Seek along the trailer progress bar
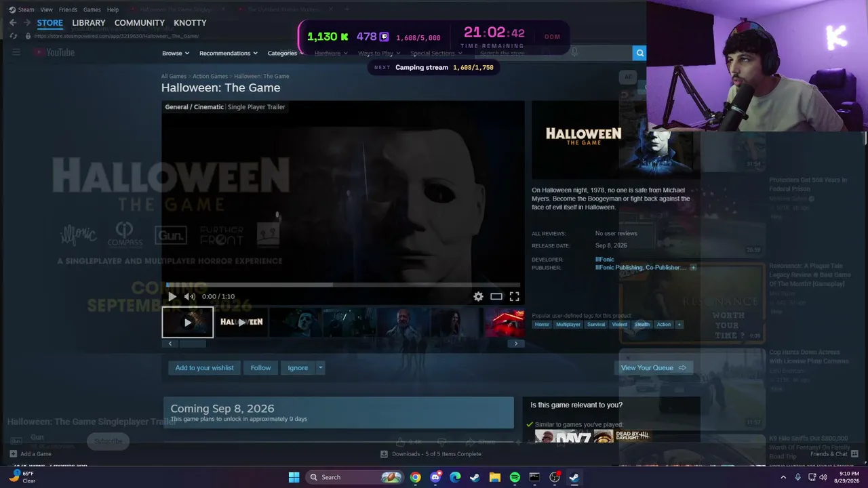This screenshot has height=488, width=868. click(343, 285)
